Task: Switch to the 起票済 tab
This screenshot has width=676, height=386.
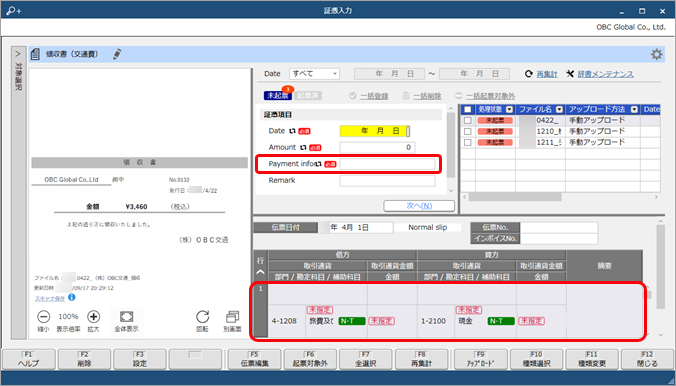Action: pos(308,96)
